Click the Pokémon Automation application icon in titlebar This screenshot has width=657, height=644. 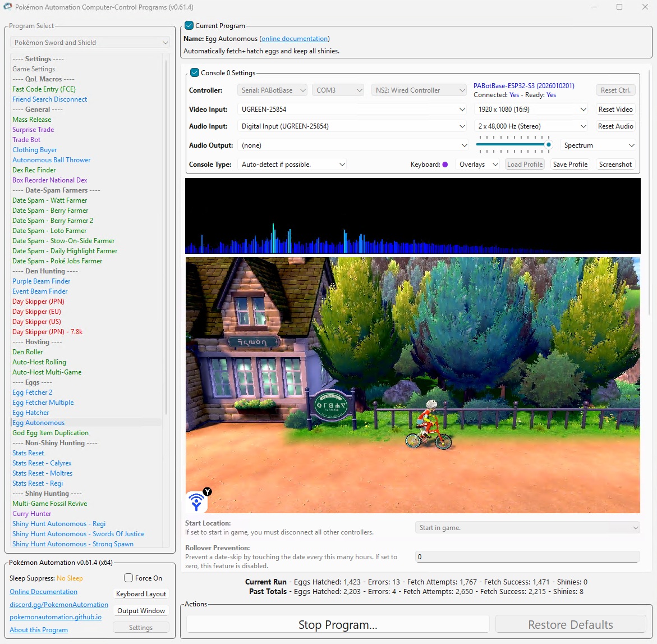point(7,7)
